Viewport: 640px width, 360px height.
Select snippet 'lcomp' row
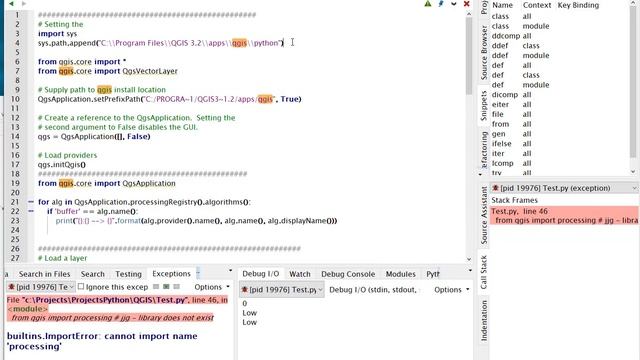click(x=560, y=163)
